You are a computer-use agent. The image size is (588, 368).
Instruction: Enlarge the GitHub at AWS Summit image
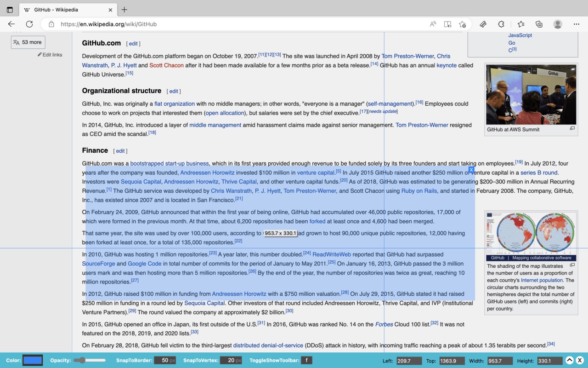572,129
